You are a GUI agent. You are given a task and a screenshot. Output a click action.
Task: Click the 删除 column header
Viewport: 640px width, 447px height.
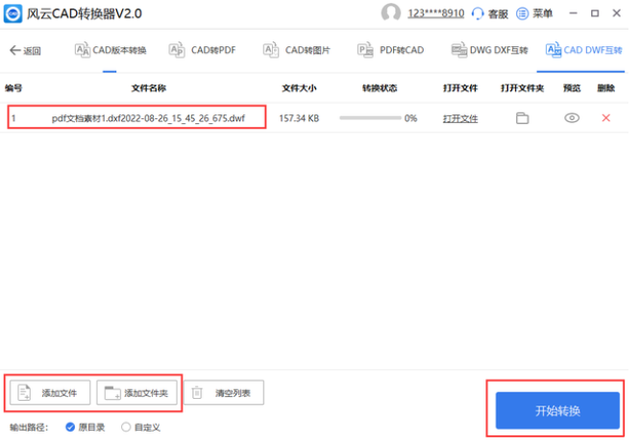click(606, 88)
